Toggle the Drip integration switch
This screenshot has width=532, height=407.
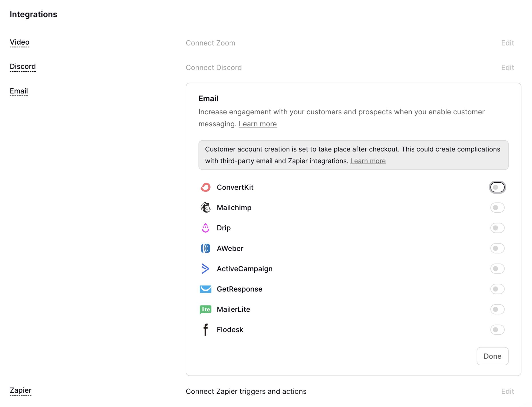(497, 228)
